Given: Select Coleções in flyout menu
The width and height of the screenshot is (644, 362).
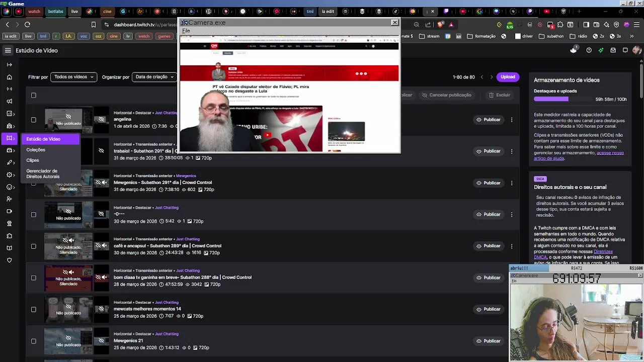Looking at the screenshot, I should pos(36,150).
